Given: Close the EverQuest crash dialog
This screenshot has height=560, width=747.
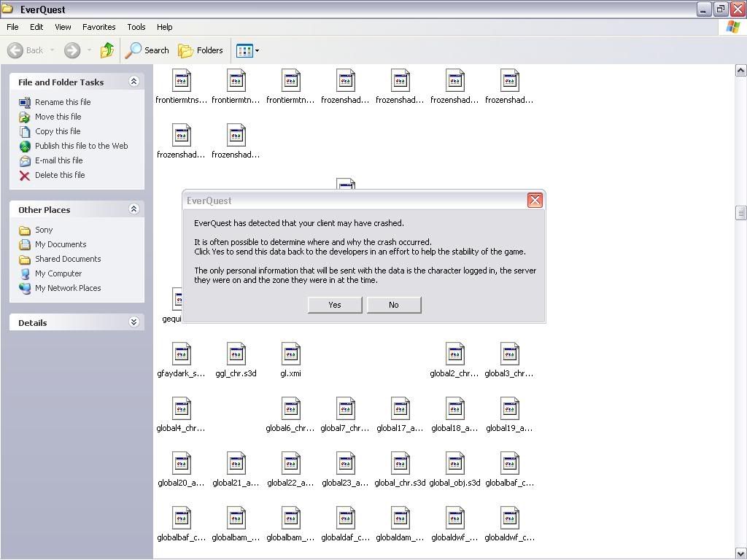Looking at the screenshot, I should (x=535, y=201).
